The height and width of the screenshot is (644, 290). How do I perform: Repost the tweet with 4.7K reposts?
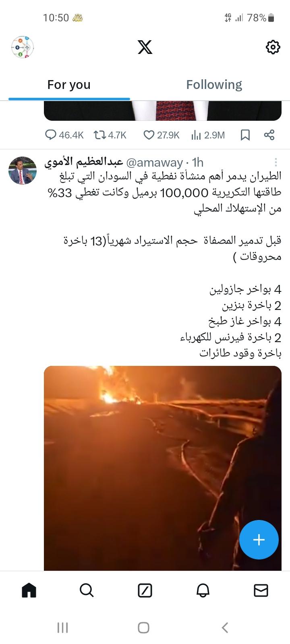pyautogui.click(x=110, y=135)
